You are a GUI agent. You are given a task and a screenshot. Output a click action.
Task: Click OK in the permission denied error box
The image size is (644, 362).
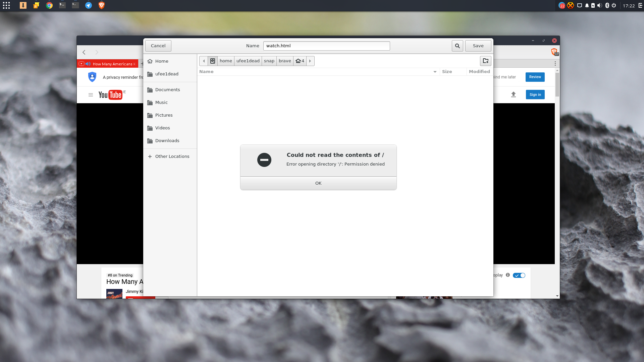pos(318,183)
